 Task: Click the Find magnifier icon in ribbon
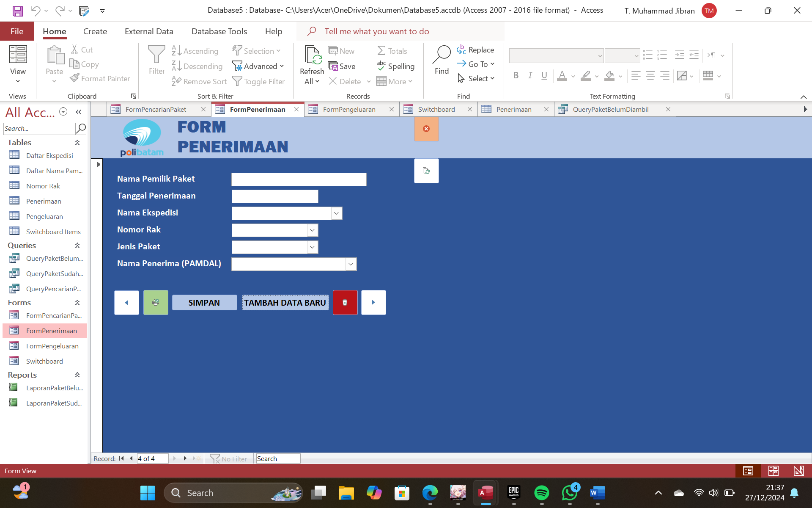tap(442, 55)
